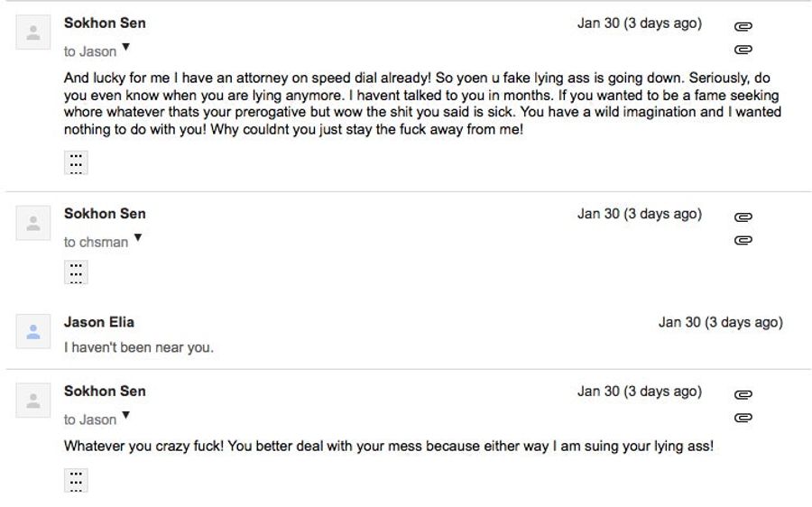
Task: Show trimmed content in email to chsman
Action: 76,272
